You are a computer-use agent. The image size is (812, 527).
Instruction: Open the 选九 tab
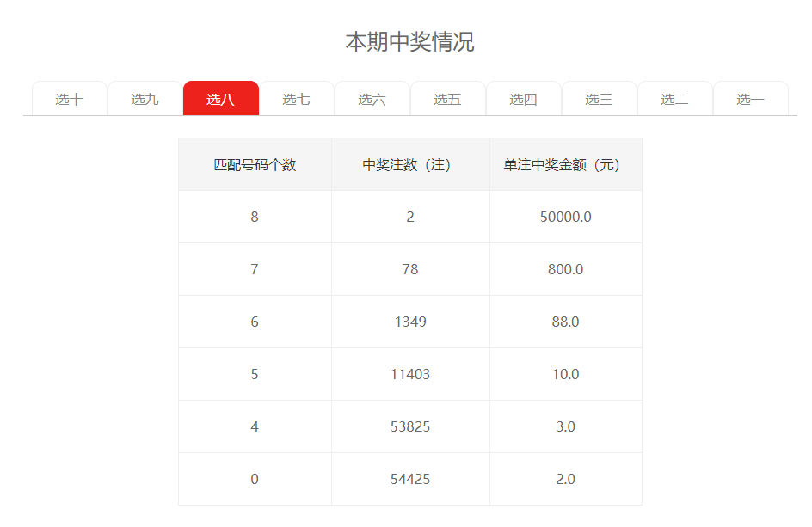(x=145, y=99)
